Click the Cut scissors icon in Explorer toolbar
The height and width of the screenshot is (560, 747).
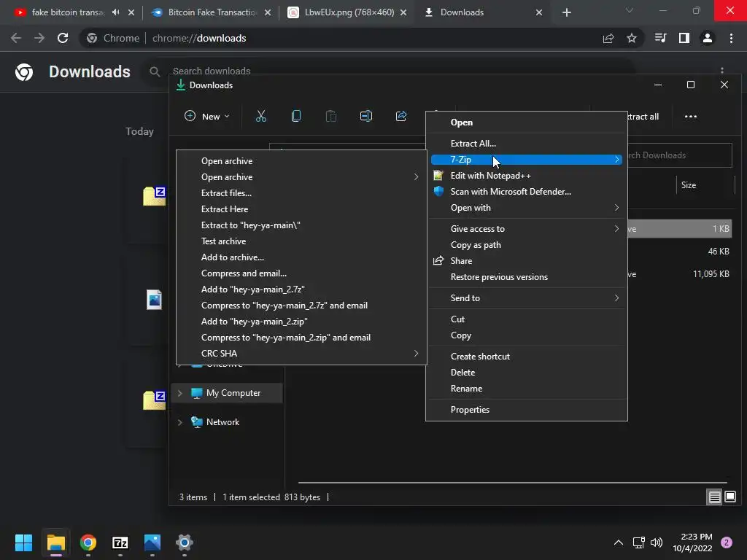[260, 116]
